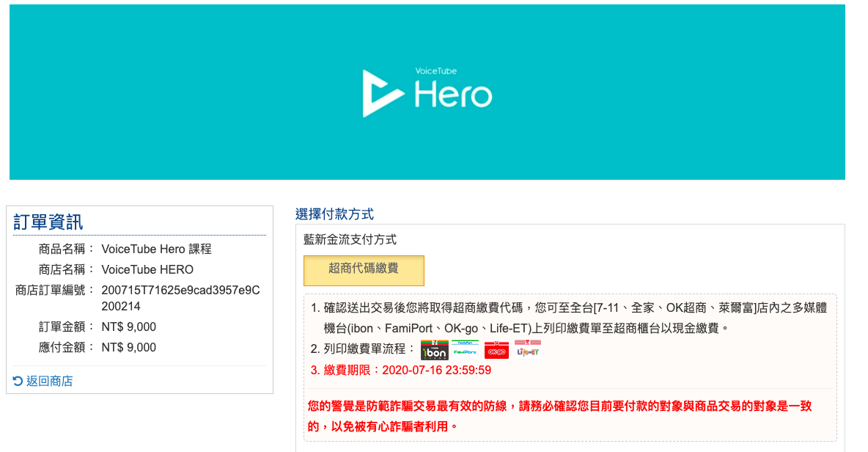Go back via the 返回商店 link
Screen dimensions: 868x452
(x=49, y=381)
